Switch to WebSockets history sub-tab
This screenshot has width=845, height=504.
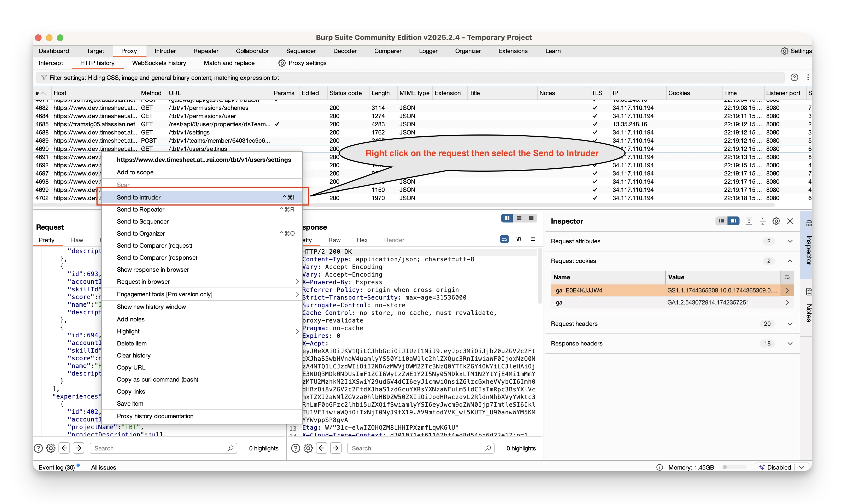point(159,63)
